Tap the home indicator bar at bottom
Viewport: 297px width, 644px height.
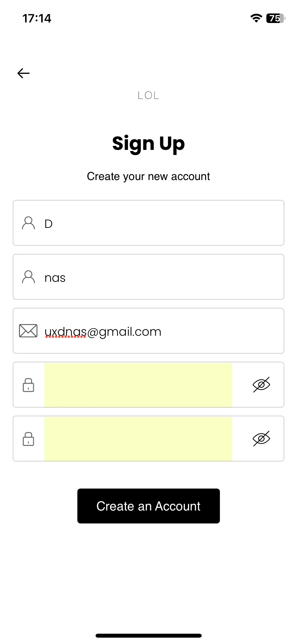148,636
